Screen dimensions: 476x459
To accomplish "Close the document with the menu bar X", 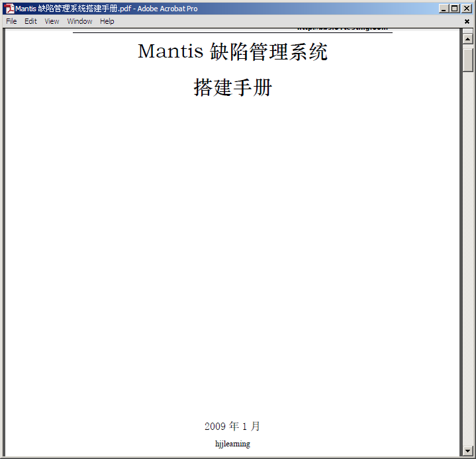I will [x=467, y=21].
